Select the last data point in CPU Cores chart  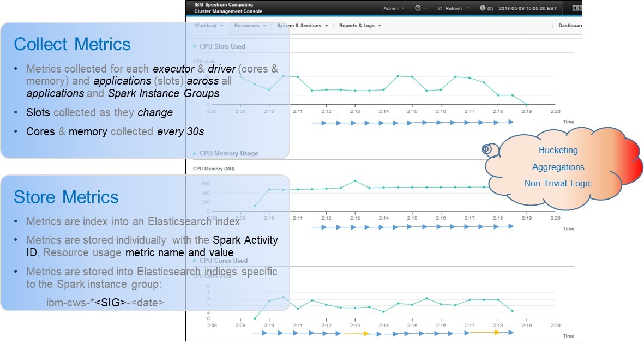tap(513, 311)
